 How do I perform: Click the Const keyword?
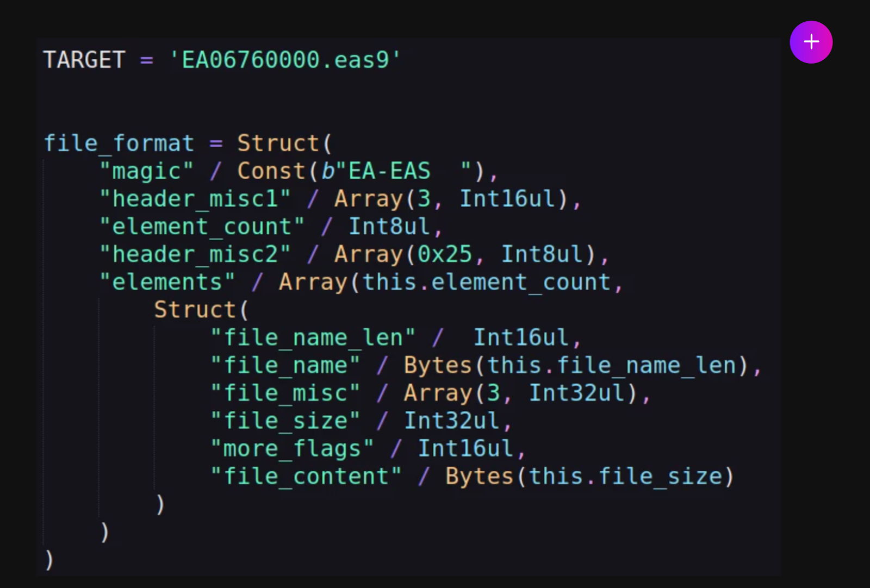tap(271, 171)
